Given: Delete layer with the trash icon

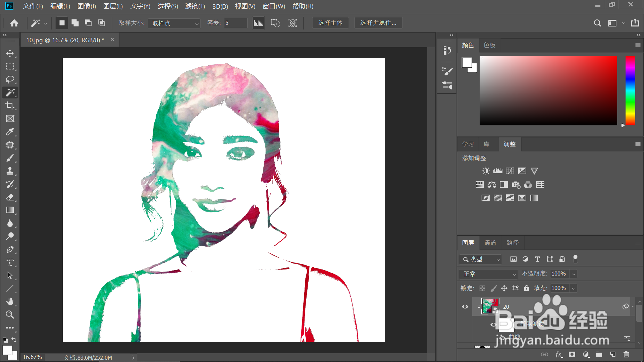Looking at the screenshot, I should click(x=626, y=354).
